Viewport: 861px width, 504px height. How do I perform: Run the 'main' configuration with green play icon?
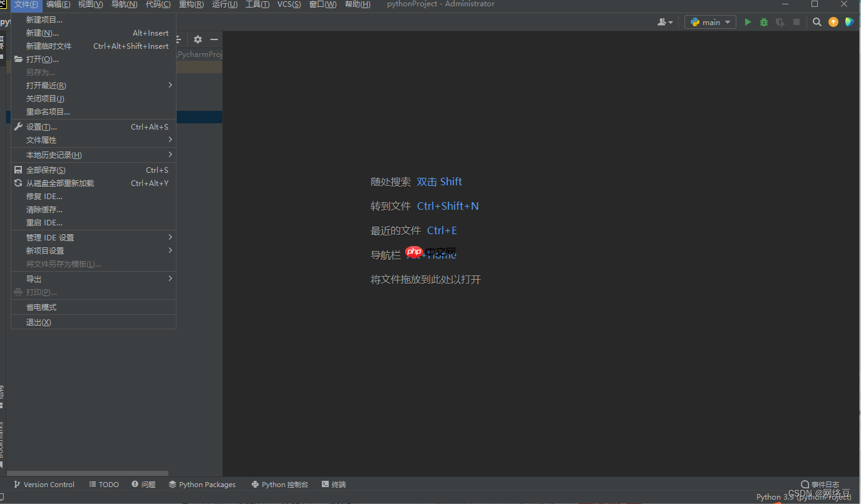747,22
